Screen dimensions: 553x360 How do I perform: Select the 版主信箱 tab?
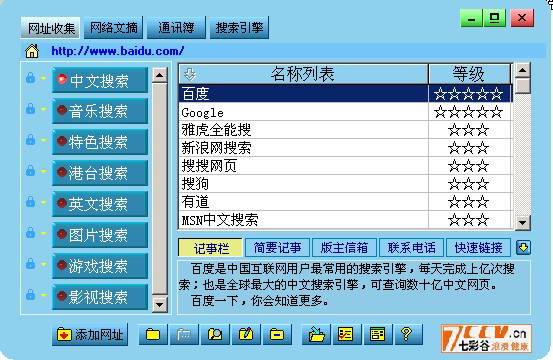click(344, 248)
